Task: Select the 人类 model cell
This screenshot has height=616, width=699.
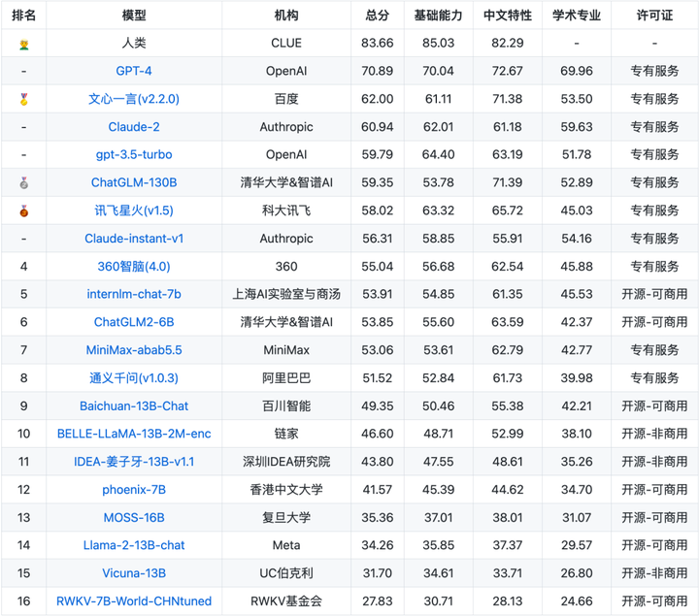Action: [x=134, y=43]
